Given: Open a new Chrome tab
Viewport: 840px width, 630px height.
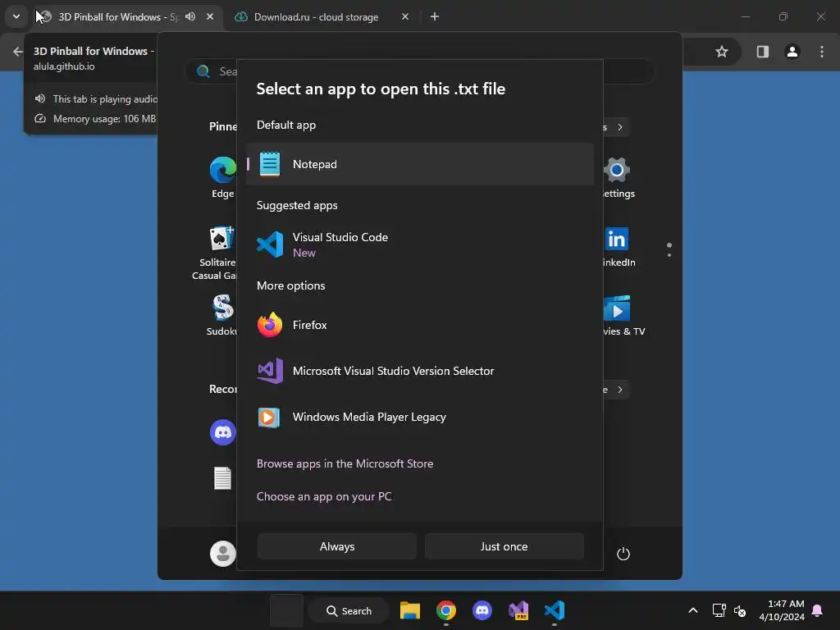Looking at the screenshot, I should pyautogui.click(x=435, y=16).
